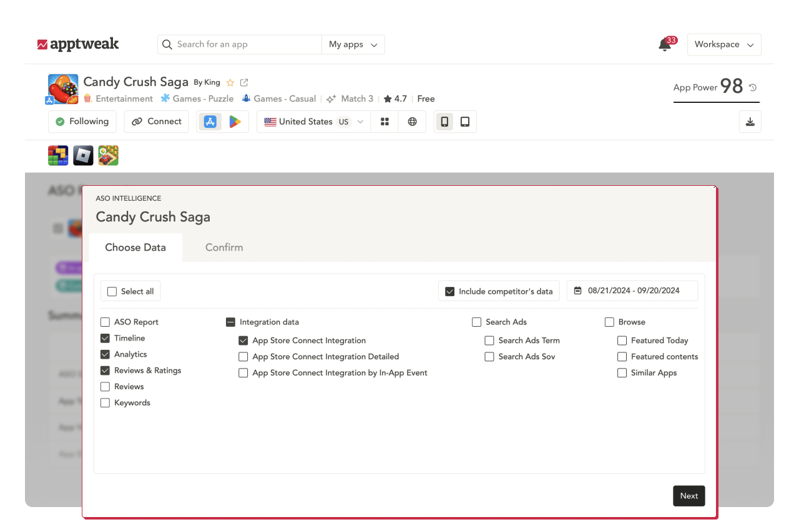Viewport: 799px width, 532px height.
Task: Select the Apple App Store icon
Action: pyautogui.click(x=210, y=122)
